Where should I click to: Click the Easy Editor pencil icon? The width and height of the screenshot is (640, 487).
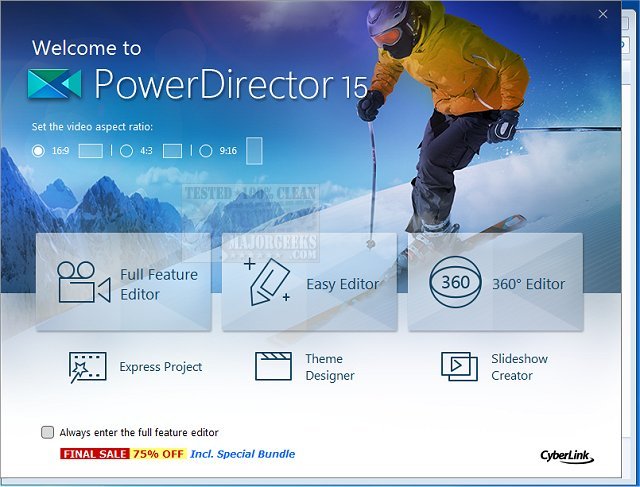click(x=267, y=282)
